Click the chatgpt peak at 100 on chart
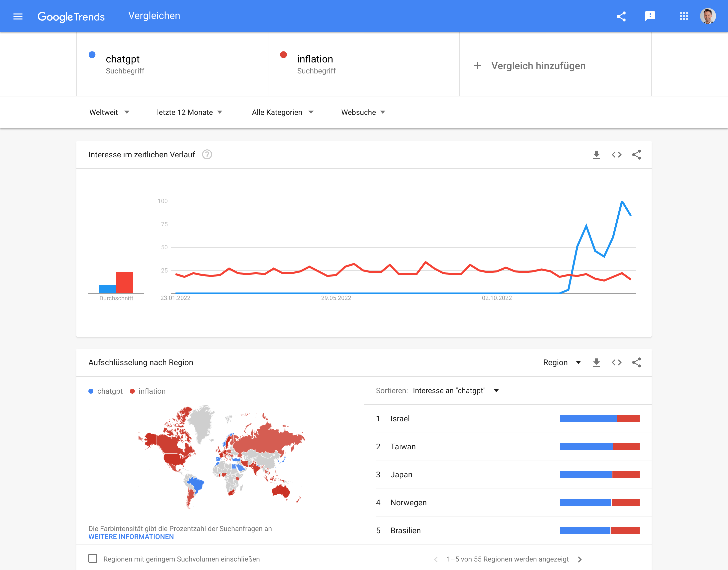 point(622,201)
